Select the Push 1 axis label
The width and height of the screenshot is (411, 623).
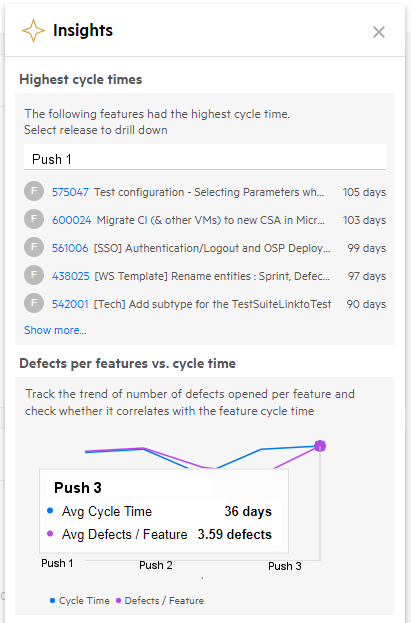click(57, 563)
